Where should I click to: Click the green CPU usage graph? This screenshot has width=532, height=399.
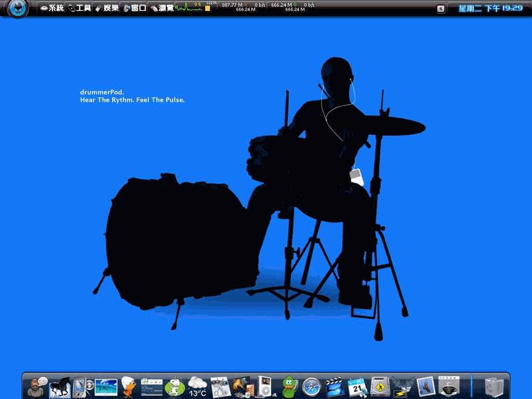188,7
